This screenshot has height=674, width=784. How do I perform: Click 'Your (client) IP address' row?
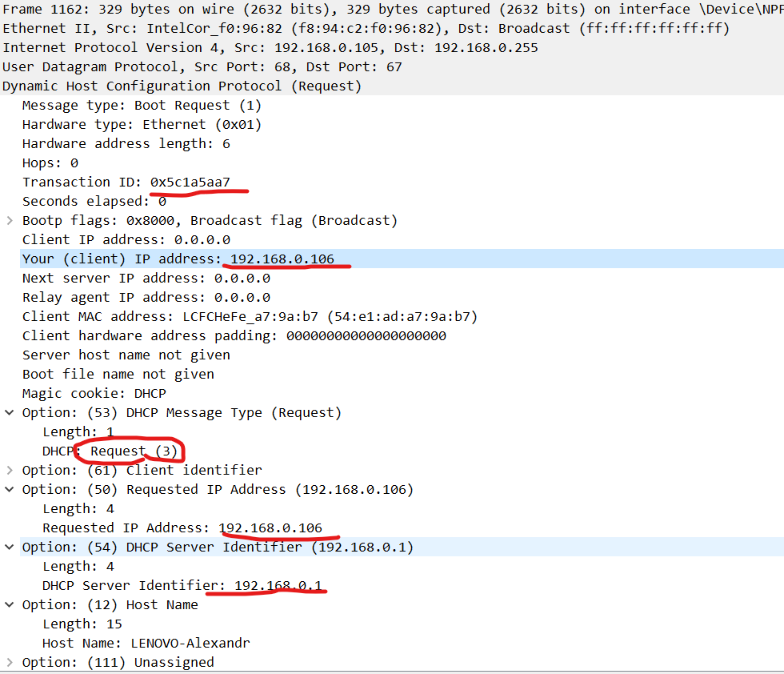pos(402,259)
